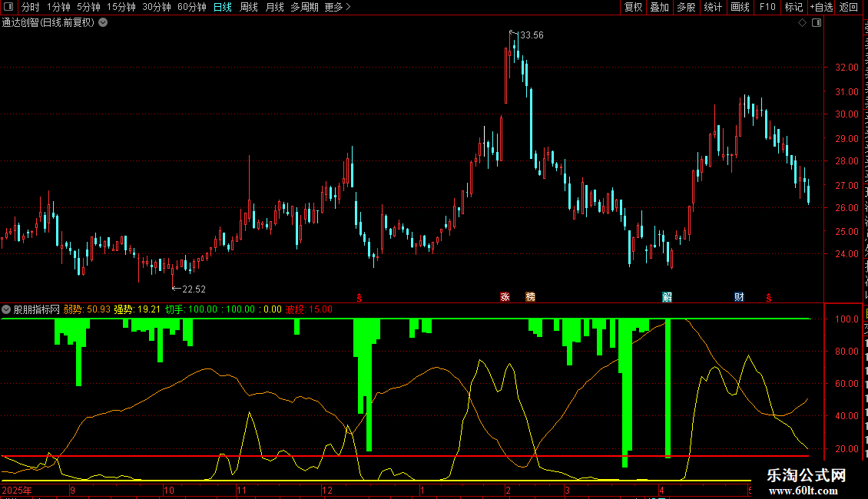Screen dimensions: 868x499
Task: Click month 1 on the time axis
Action: tap(422, 490)
